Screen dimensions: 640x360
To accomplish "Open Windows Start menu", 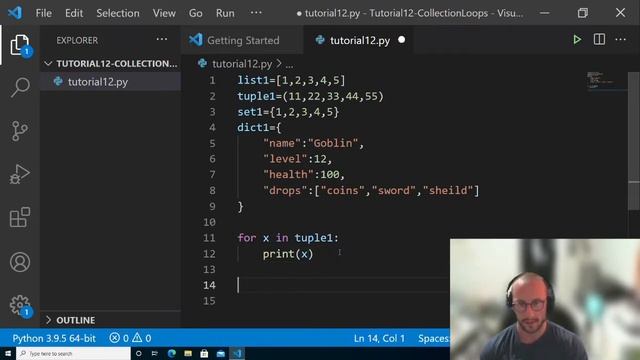I will tap(8, 353).
